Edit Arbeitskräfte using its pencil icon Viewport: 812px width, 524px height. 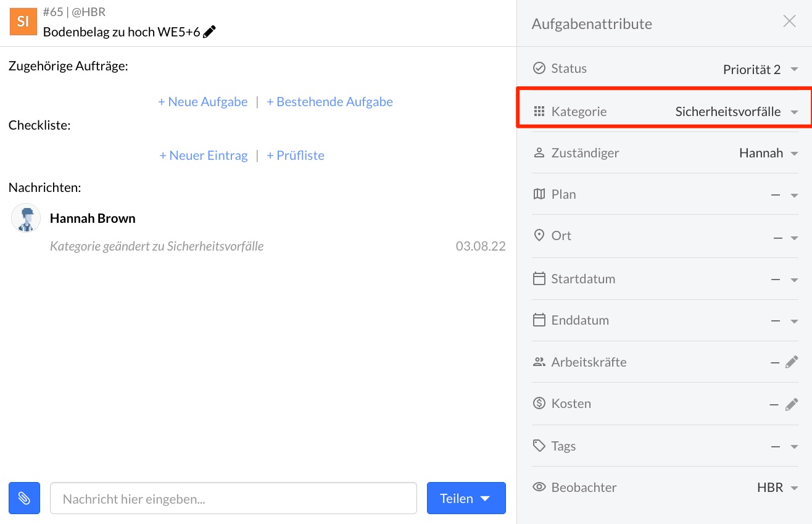[x=793, y=362]
